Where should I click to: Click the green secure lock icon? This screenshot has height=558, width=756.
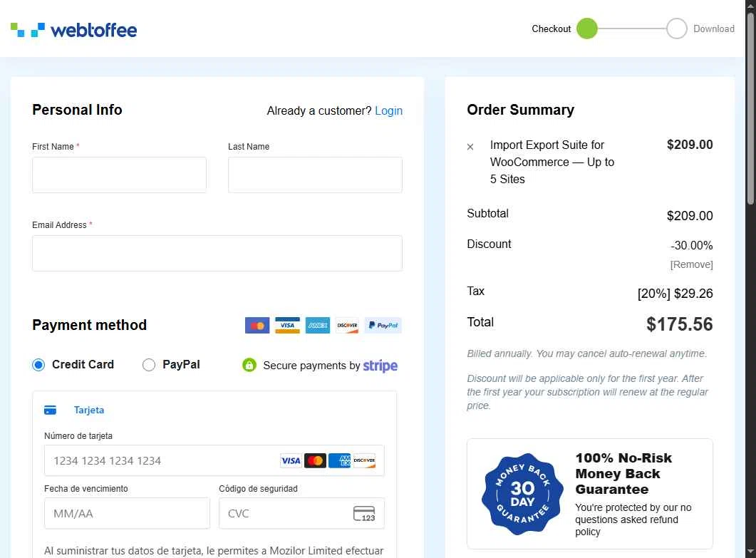[x=249, y=365]
